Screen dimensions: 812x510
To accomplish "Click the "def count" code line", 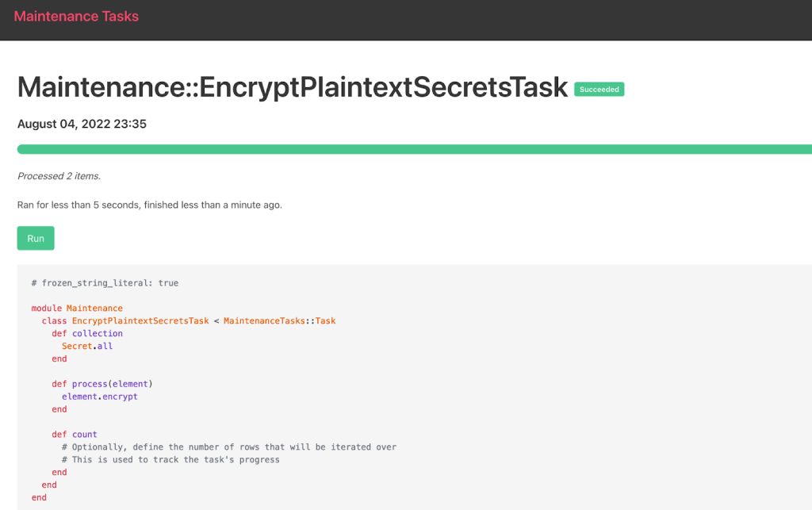I will tap(75, 435).
